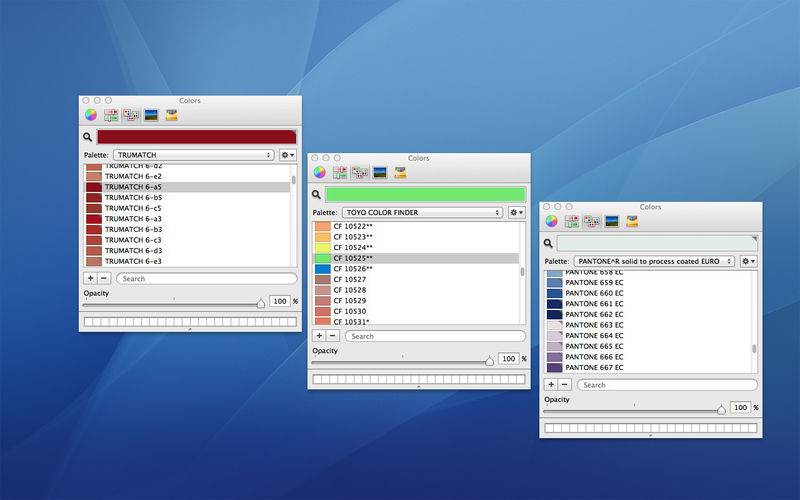Screen dimensions: 800x500
Task: Select color sliders mode in PANTONE window
Action: click(x=572, y=221)
